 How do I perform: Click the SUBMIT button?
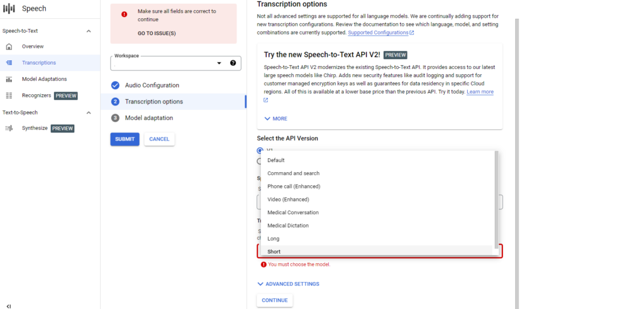[x=125, y=139]
